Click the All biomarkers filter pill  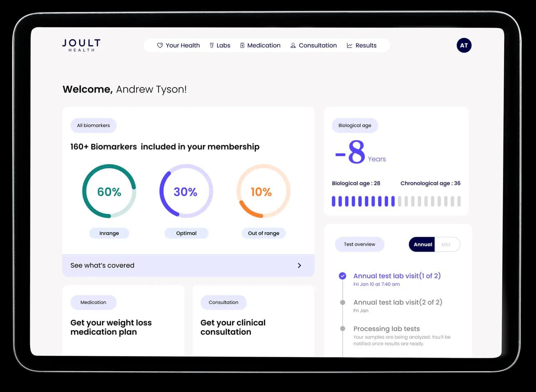coord(93,125)
